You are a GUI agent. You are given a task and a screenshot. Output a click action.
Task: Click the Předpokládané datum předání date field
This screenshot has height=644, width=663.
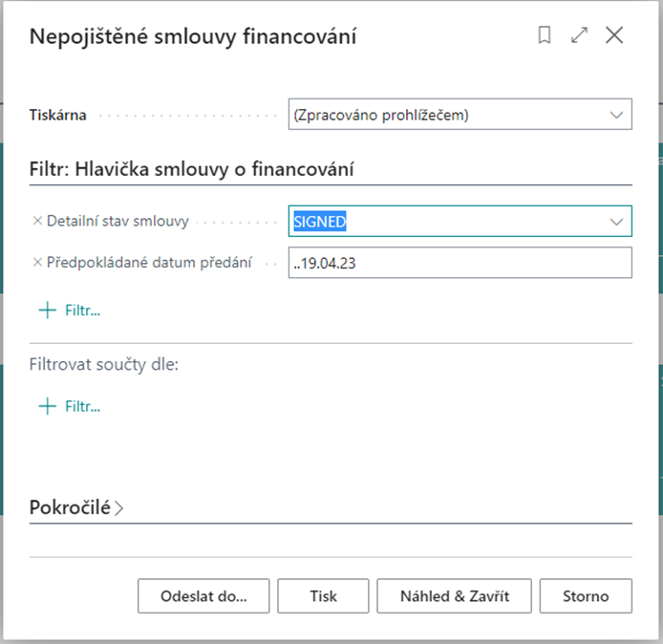pyautogui.click(x=460, y=263)
